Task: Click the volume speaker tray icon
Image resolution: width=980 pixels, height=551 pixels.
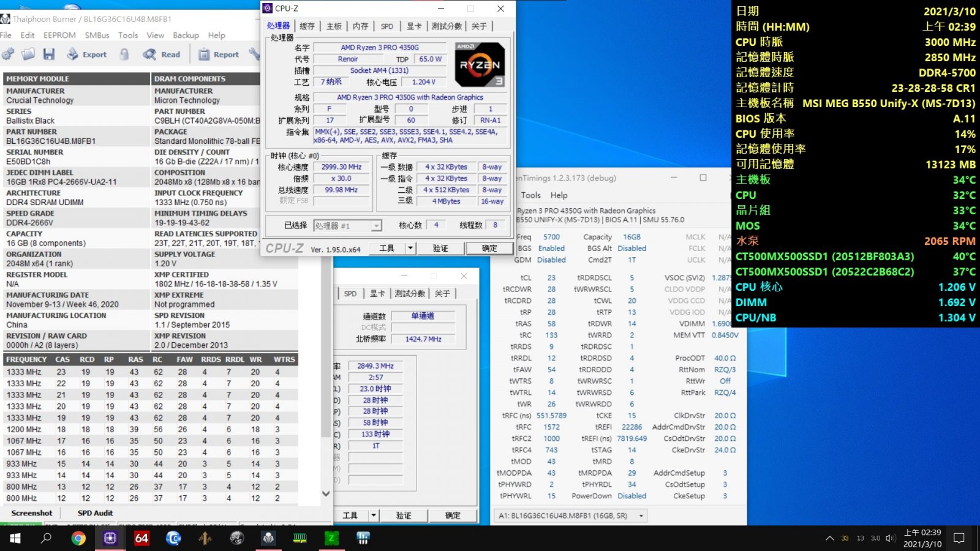Action: (891, 538)
